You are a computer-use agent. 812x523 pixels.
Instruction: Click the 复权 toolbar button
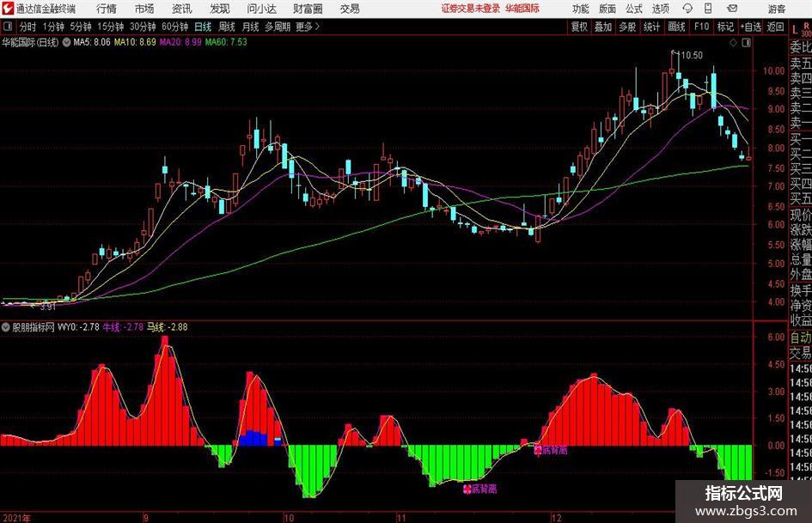(579, 27)
